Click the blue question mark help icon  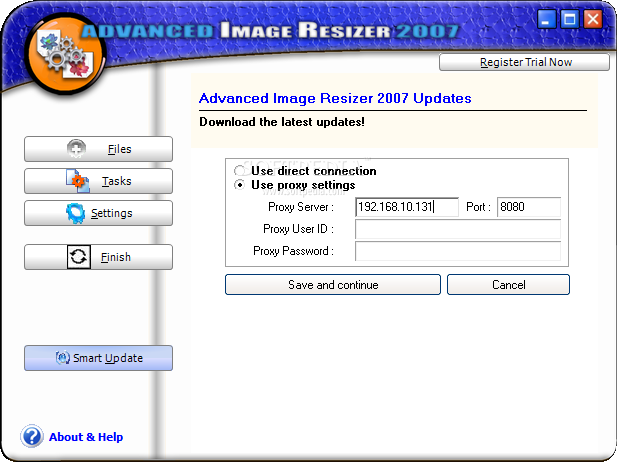point(32,436)
